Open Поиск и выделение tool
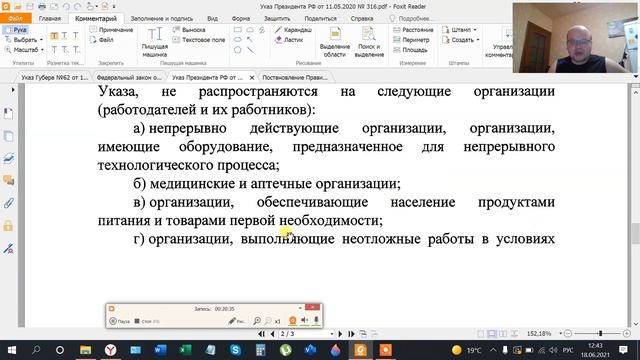Image resolution: width=640 pixels, height=360 pixels. pos(369,42)
